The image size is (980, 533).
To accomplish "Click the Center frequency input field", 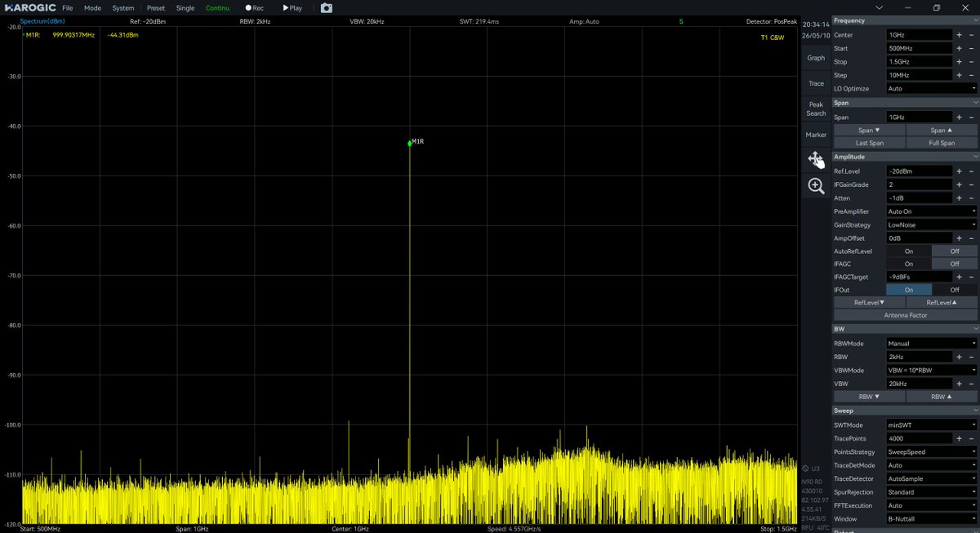I will (919, 35).
